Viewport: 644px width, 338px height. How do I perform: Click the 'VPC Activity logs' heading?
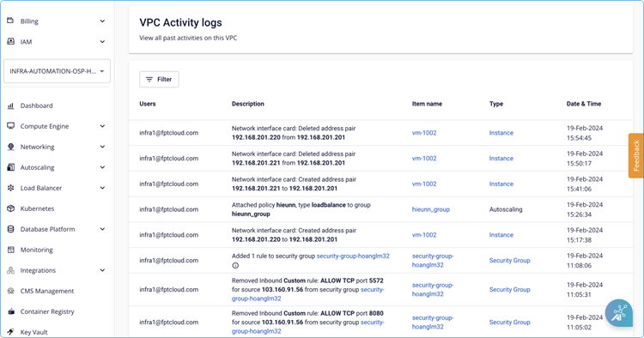180,22
